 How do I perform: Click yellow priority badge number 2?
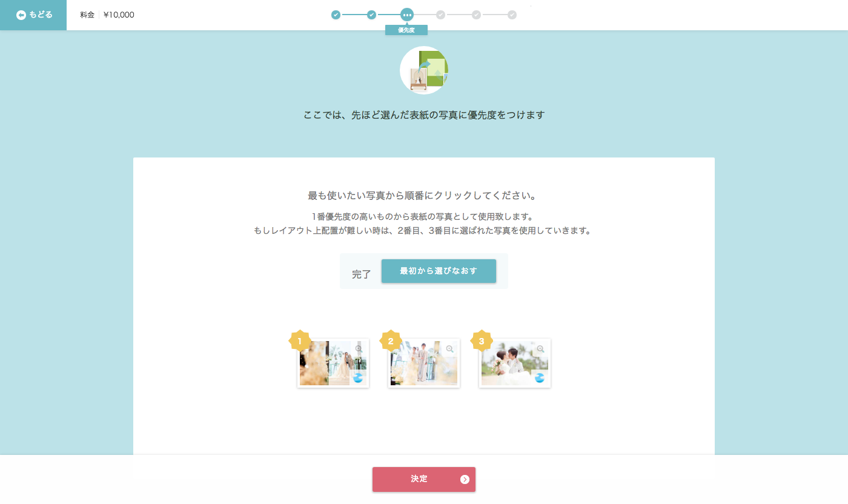(x=391, y=341)
